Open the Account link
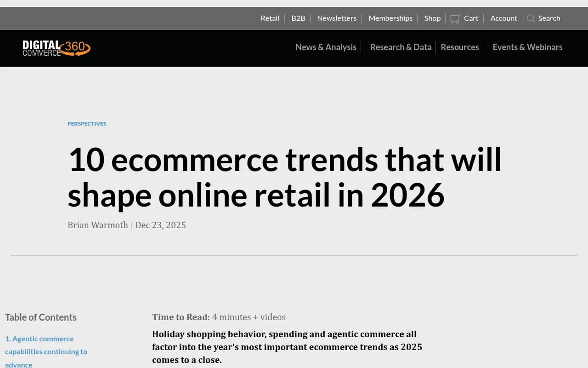The height and width of the screenshot is (368, 588). tap(503, 18)
